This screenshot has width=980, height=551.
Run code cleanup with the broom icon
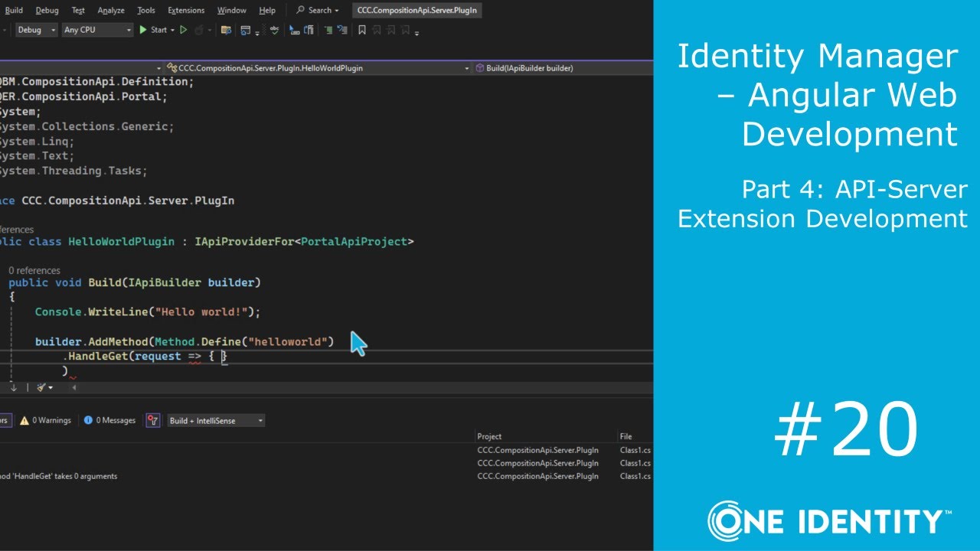pos(41,387)
